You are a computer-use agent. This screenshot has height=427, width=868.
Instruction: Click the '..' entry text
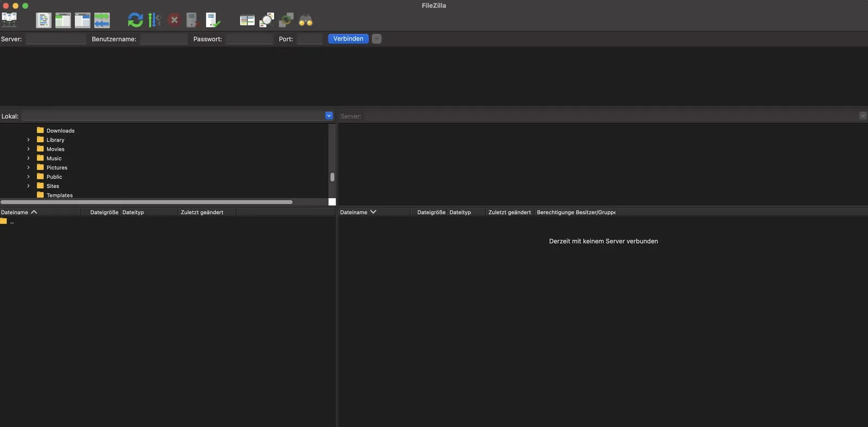point(12,222)
